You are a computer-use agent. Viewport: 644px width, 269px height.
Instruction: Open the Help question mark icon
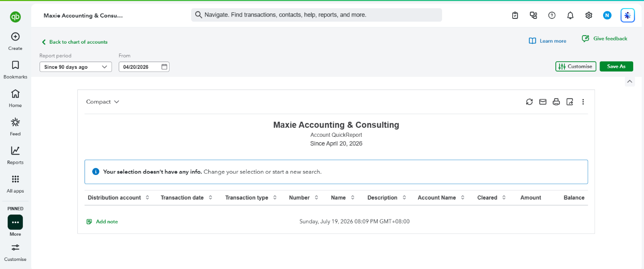pos(552,15)
